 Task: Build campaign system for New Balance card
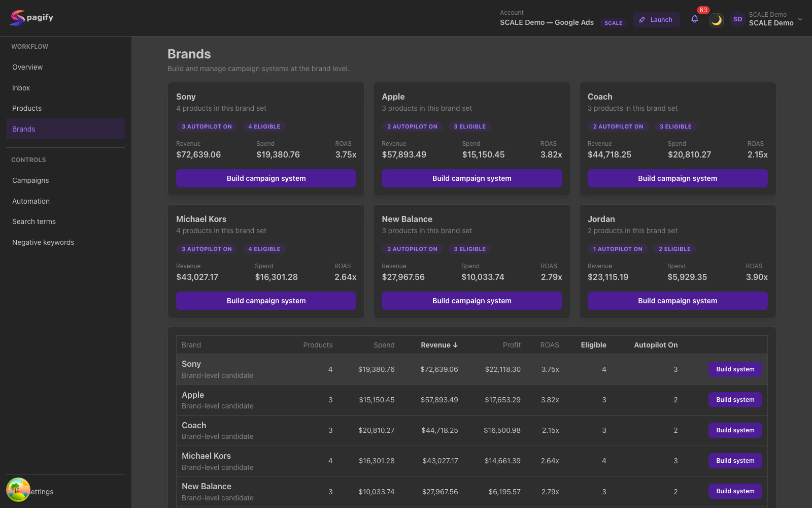[x=471, y=301]
